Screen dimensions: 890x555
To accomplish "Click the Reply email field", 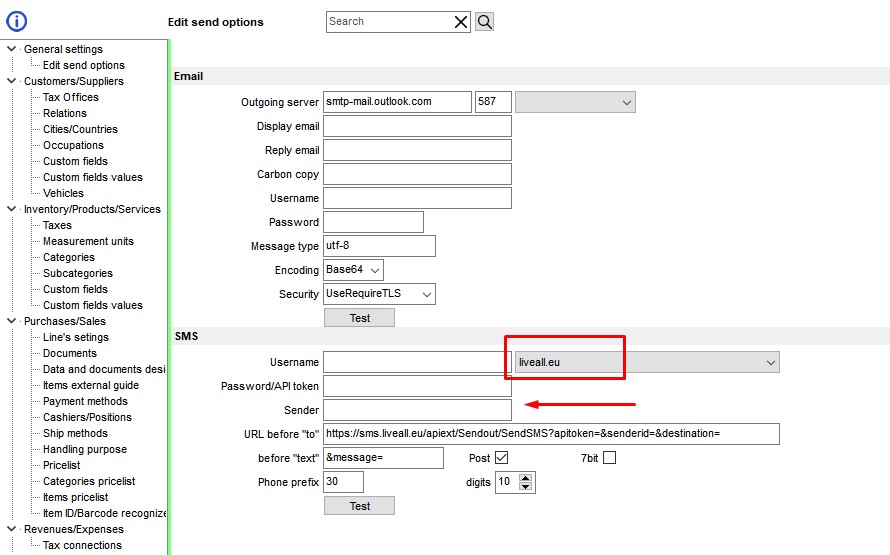I will [417, 150].
